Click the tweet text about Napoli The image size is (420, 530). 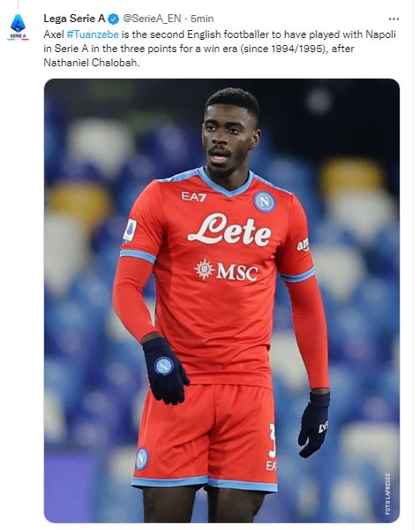click(x=220, y=49)
